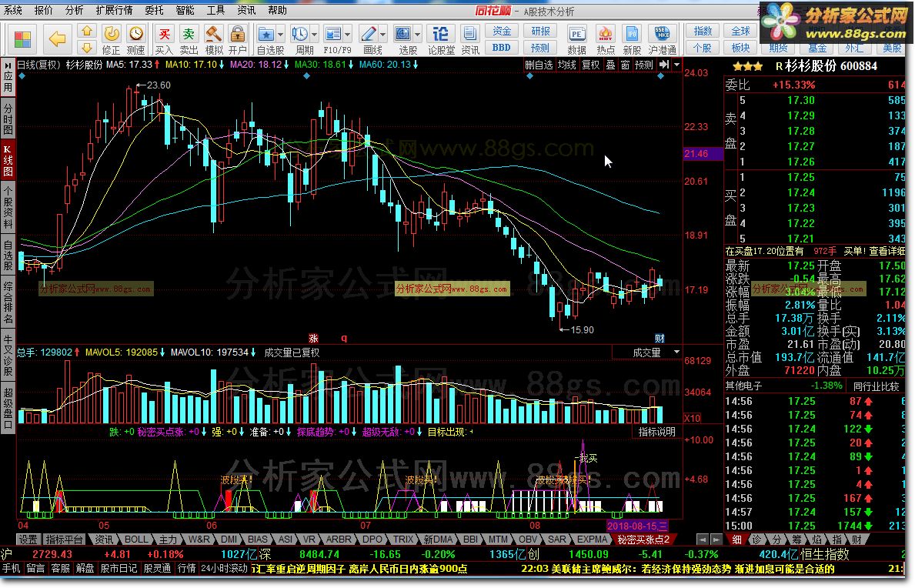Switch to 分时图 in left sidebar
The width and height of the screenshot is (915, 588).
tap(8, 119)
